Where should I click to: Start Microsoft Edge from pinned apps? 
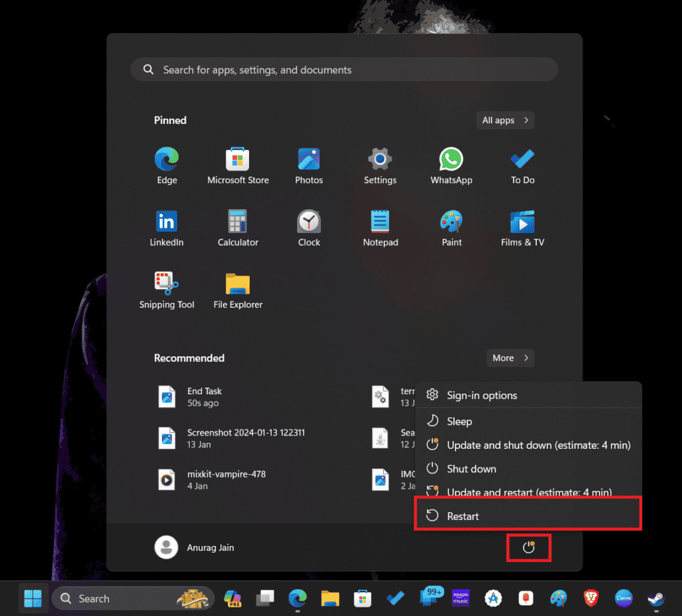167,160
